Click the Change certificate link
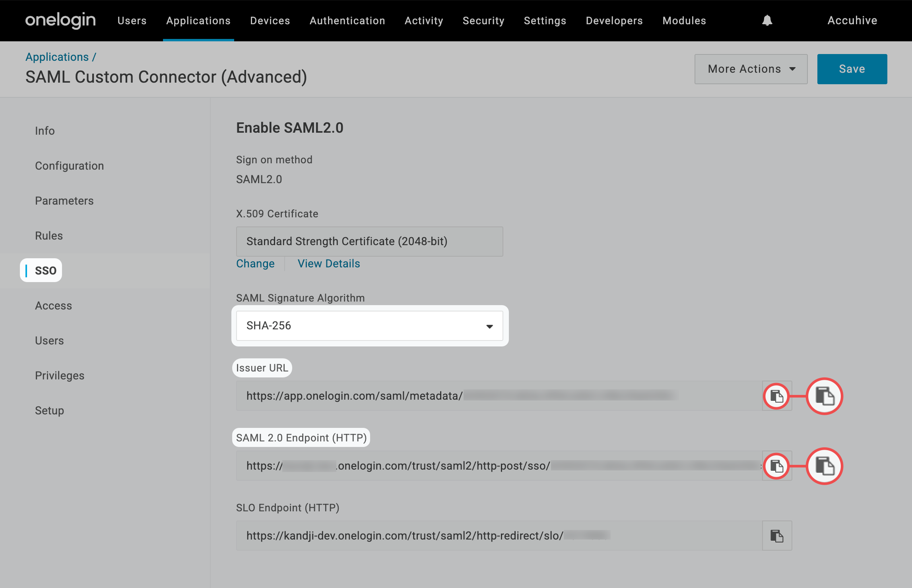The image size is (912, 588). point(255,263)
